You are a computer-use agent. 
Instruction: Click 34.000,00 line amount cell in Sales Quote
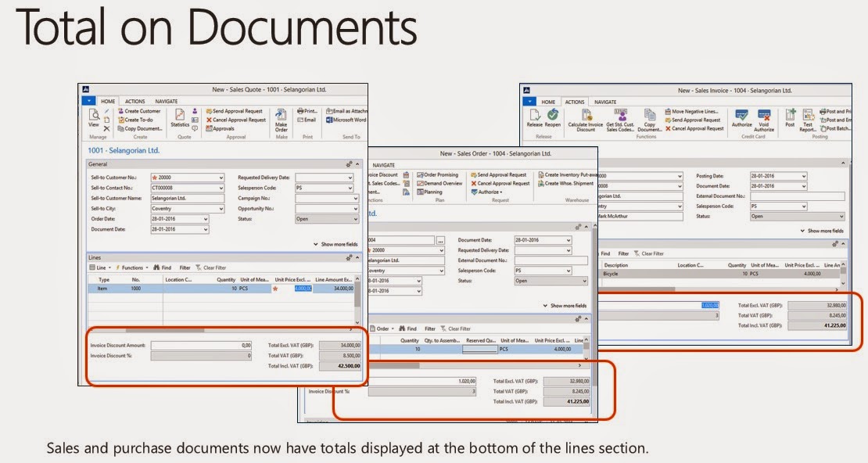(x=333, y=289)
